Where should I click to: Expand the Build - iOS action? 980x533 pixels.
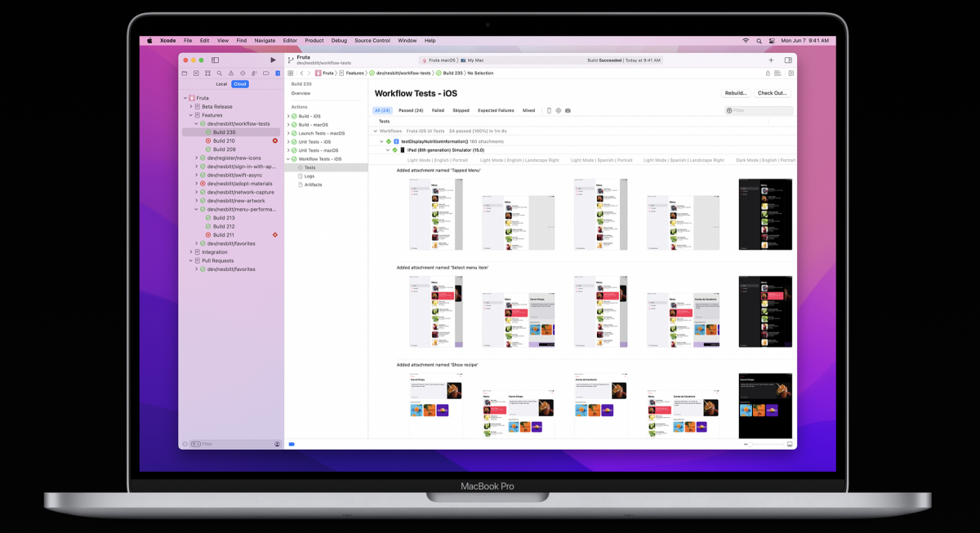[288, 116]
